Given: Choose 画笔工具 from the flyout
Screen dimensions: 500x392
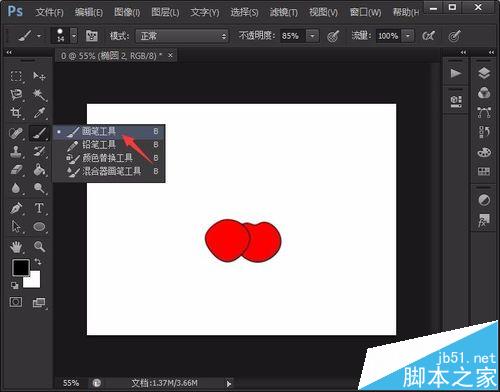Looking at the screenshot, I should [109, 131].
